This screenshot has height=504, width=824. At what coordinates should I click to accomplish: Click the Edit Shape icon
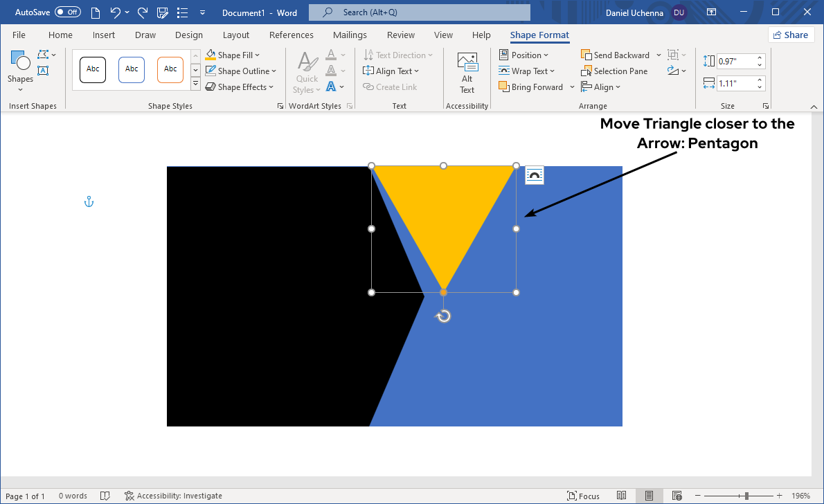click(43, 55)
